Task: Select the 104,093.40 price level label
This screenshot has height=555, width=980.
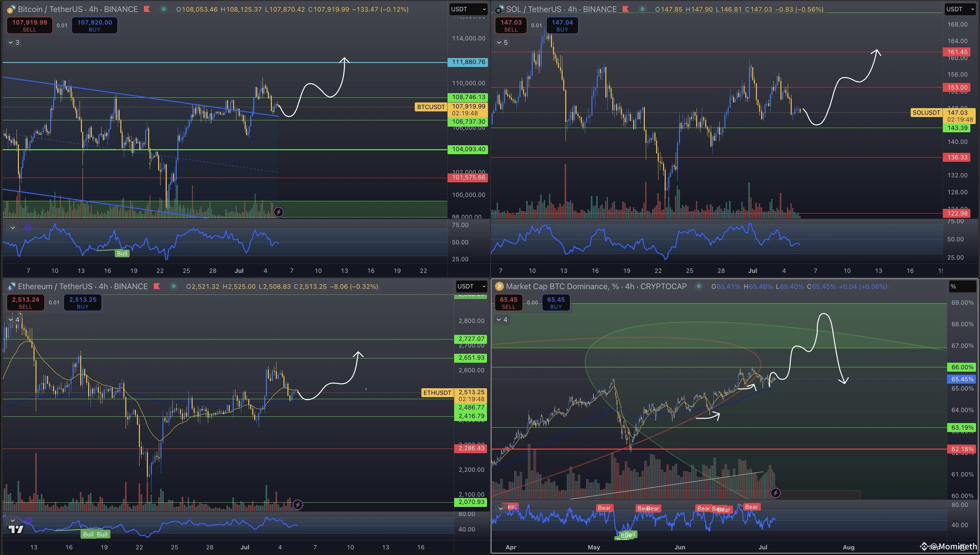Action: click(x=468, y=150)
